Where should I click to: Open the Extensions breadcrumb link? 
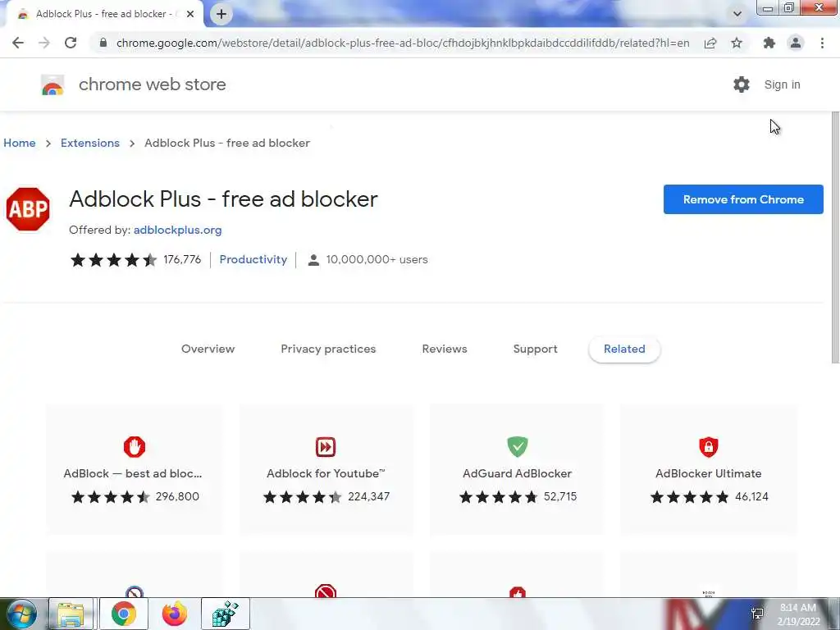[90, 143]
